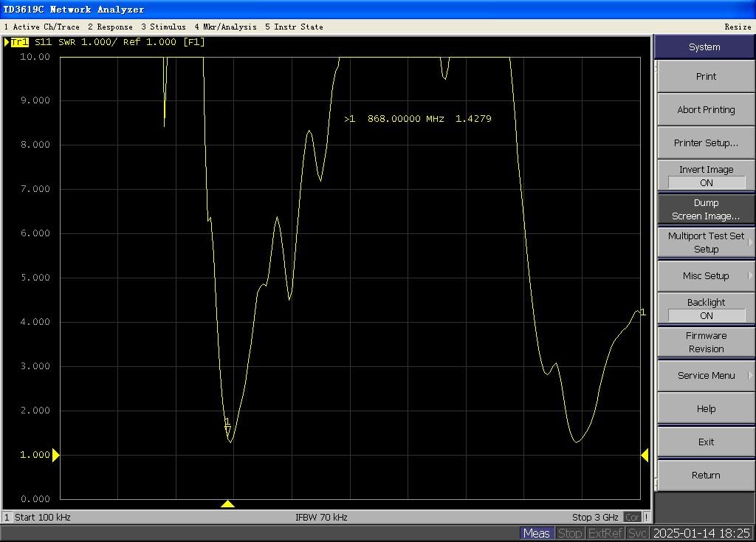Click the Stop indicator in the bottom bar
Screen dimensions: 756x542
[x=570, y=532]
